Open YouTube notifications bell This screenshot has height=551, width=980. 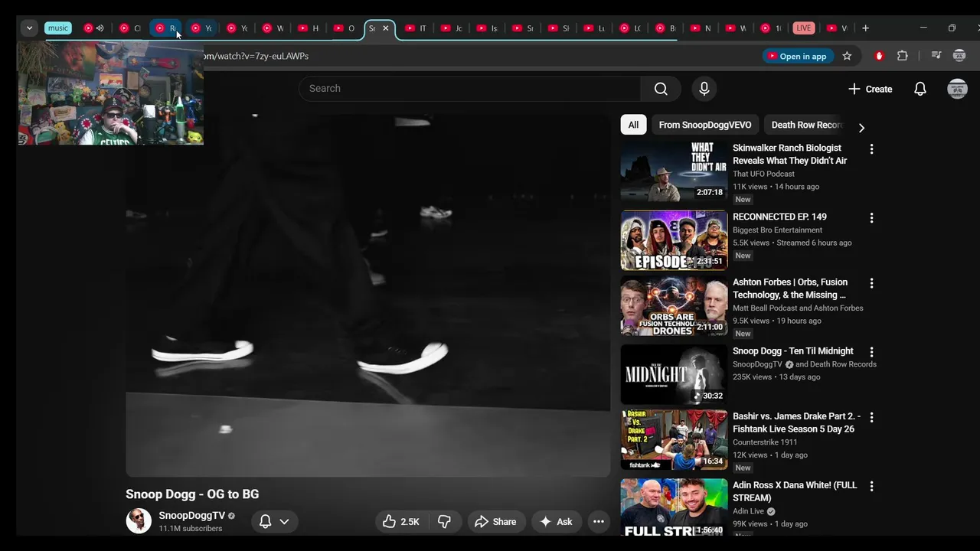920,89
